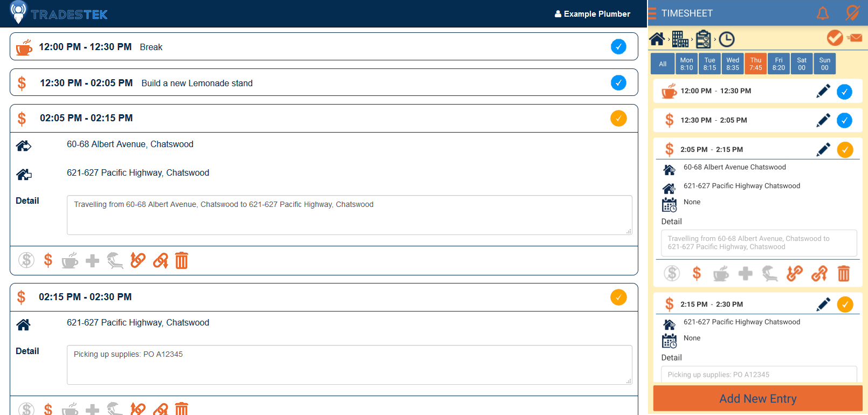Image resolution: width=868 pixels, height=415 pixels.
Task: Click beach-chair leave icon in right panel 2:05 PM entry
Action: [x=769, y=274]
